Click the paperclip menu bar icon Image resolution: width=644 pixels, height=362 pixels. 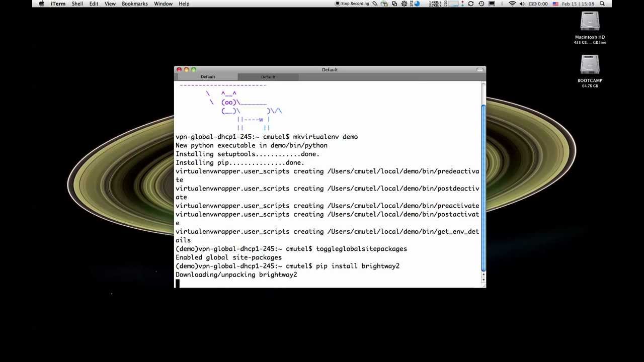pos(375,4)
